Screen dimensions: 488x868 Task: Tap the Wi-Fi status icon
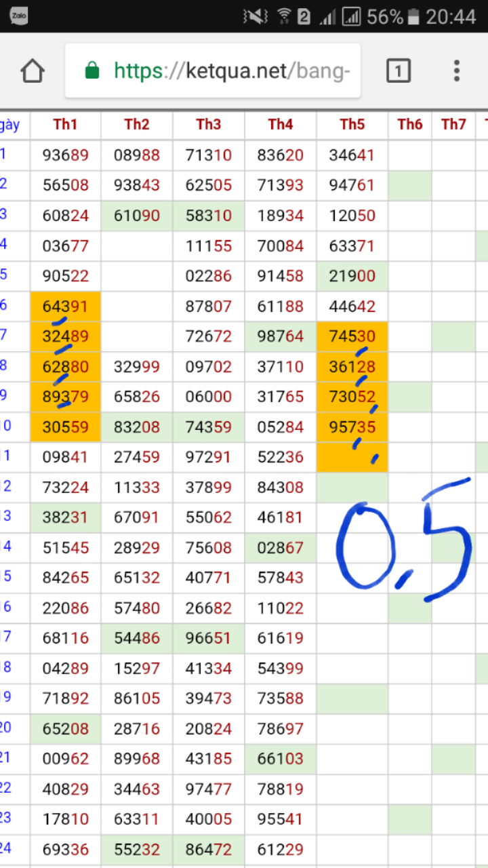pos(284,16)
